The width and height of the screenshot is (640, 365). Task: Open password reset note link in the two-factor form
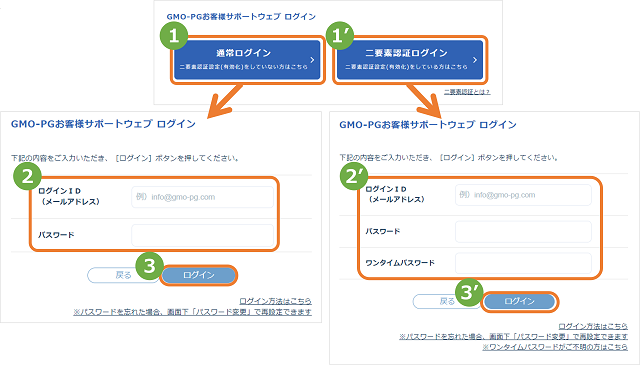point(513,336)
